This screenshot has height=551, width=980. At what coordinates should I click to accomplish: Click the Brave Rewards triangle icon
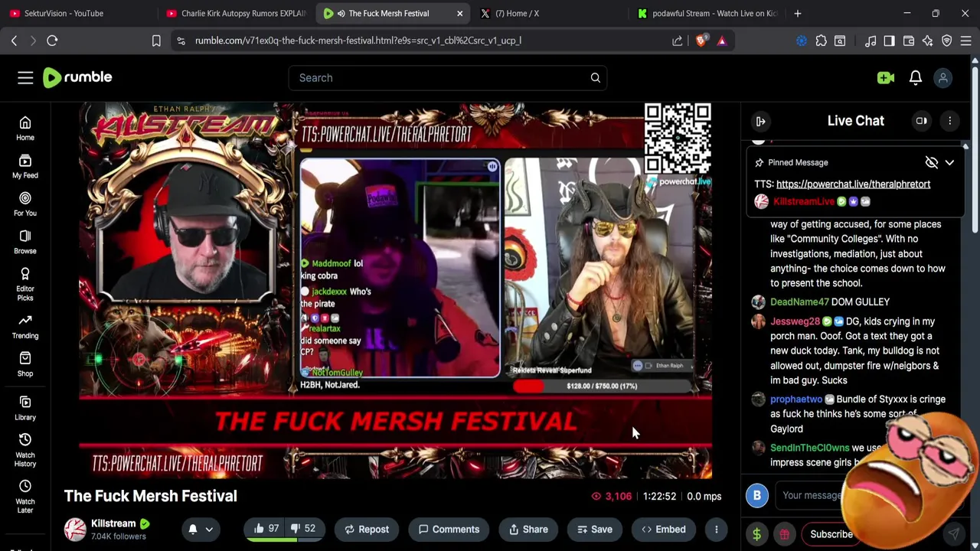coord(722,41)
